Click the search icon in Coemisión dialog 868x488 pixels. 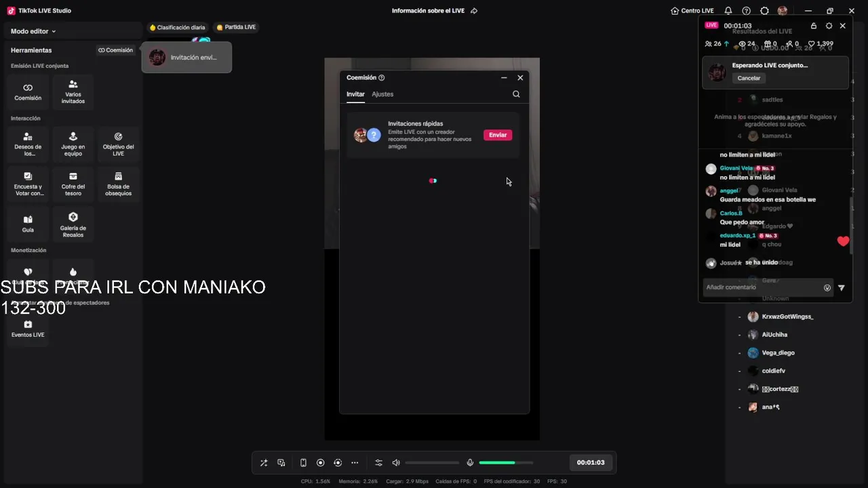coord(516,95)
